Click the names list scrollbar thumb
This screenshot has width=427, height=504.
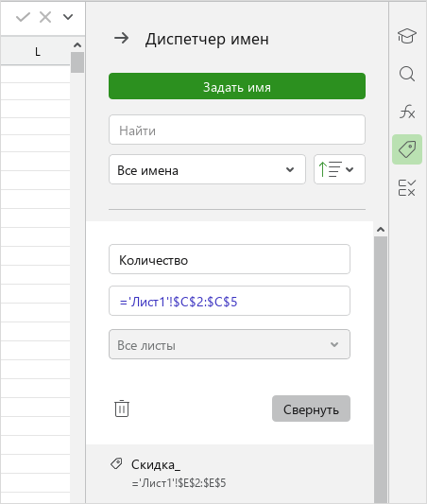381,370
